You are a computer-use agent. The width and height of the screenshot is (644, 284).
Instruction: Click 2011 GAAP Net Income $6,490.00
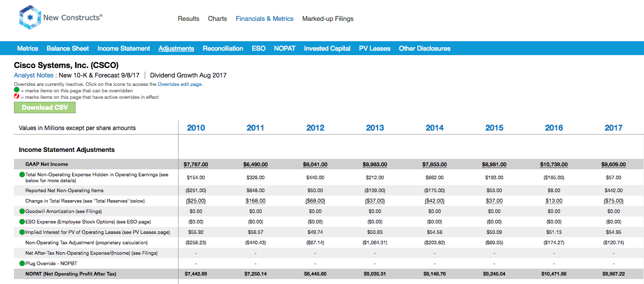[x=256, y=164]
